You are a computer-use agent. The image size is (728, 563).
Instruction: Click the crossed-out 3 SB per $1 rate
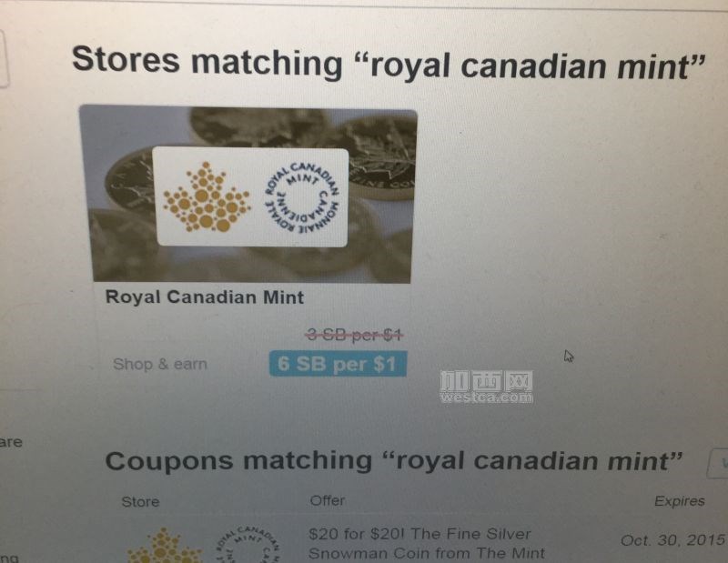coord(355,334)
